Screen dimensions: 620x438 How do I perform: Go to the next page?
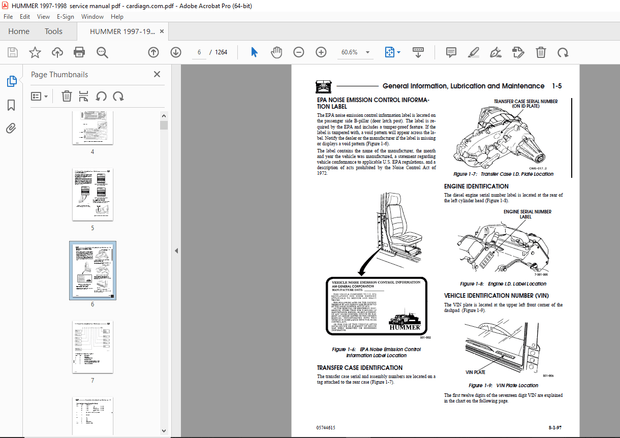176,52
